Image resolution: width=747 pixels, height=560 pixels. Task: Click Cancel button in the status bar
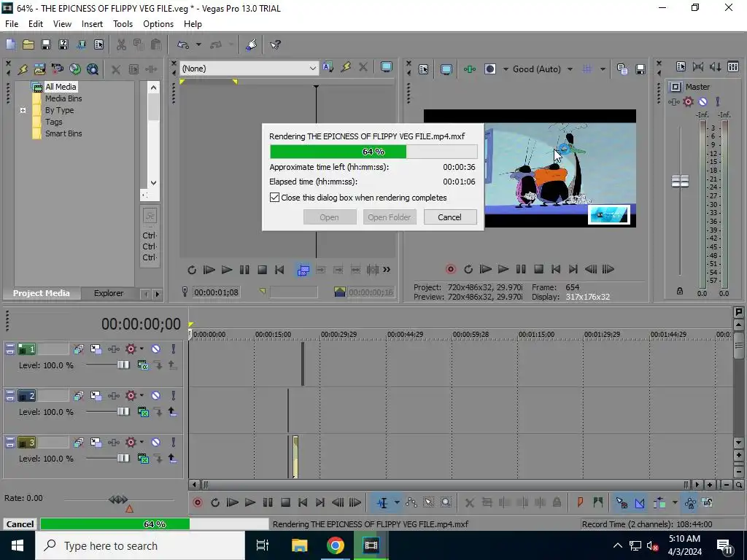20,524
